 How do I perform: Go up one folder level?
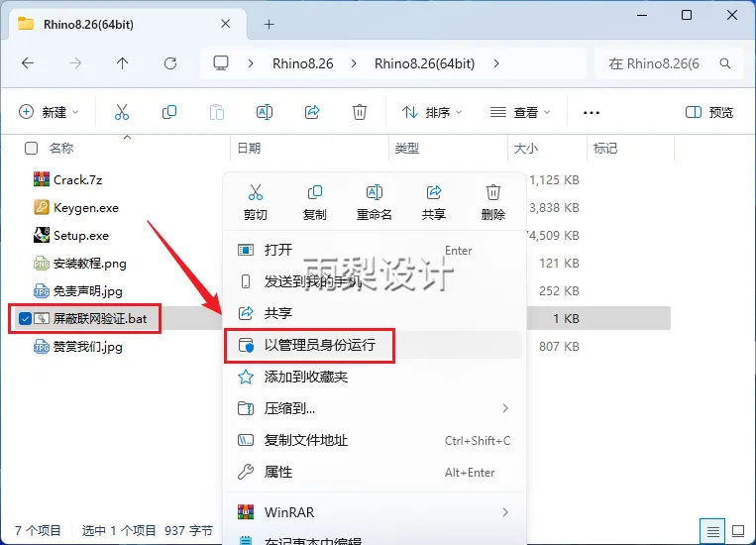click(123, 63)
